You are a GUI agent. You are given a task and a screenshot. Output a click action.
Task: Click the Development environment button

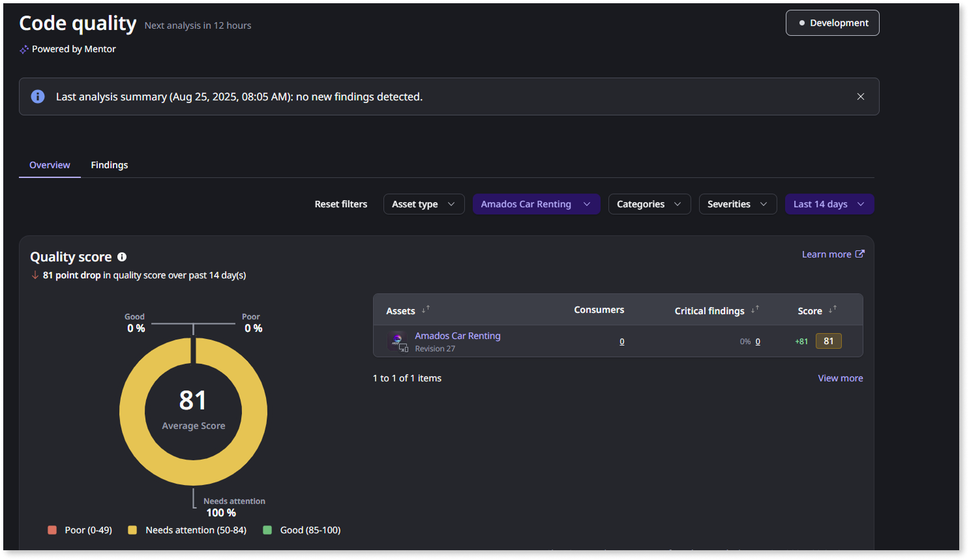(x=832, y=23)
